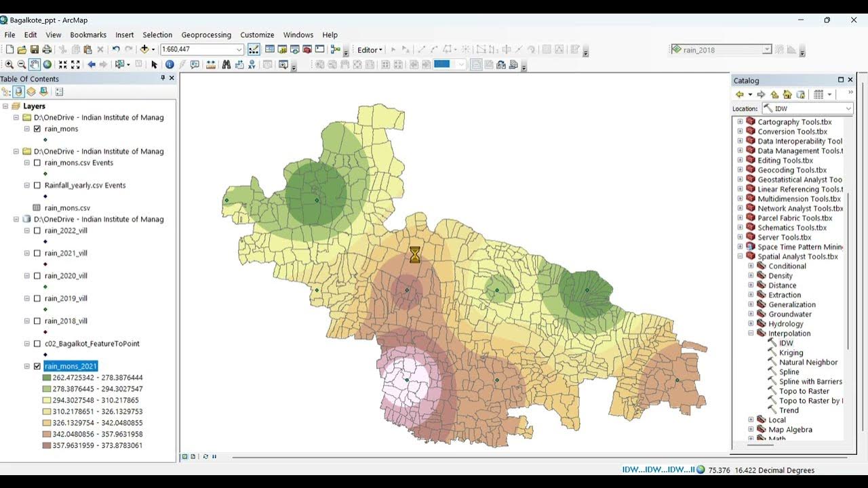Open the Geoprocessing menu

tap(206, 35)
